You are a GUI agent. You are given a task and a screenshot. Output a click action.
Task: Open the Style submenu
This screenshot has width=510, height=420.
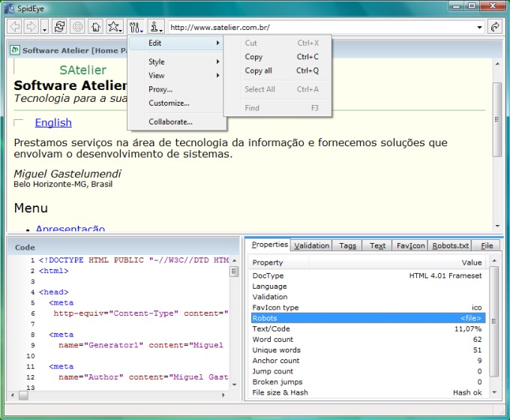(176, 61)
